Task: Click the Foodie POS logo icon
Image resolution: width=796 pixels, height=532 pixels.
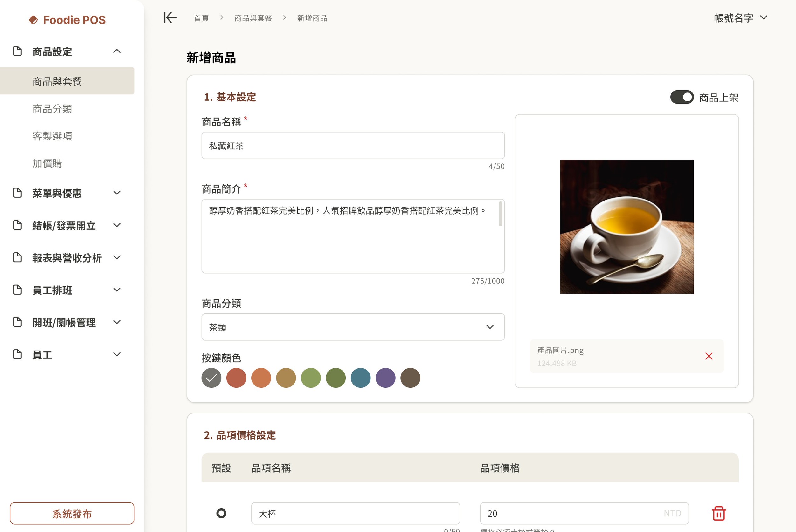Action: click(33, 20)
